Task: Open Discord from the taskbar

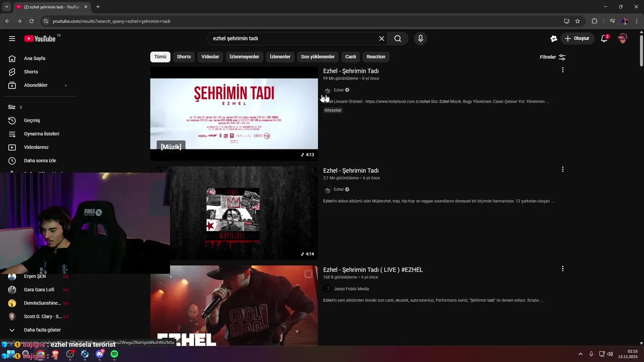Action: (100, 354)
